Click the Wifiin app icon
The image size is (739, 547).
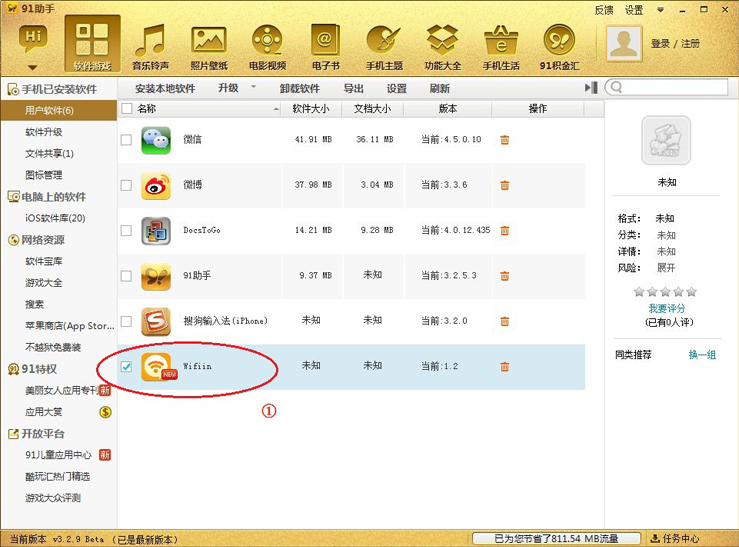tap(158, 367)
